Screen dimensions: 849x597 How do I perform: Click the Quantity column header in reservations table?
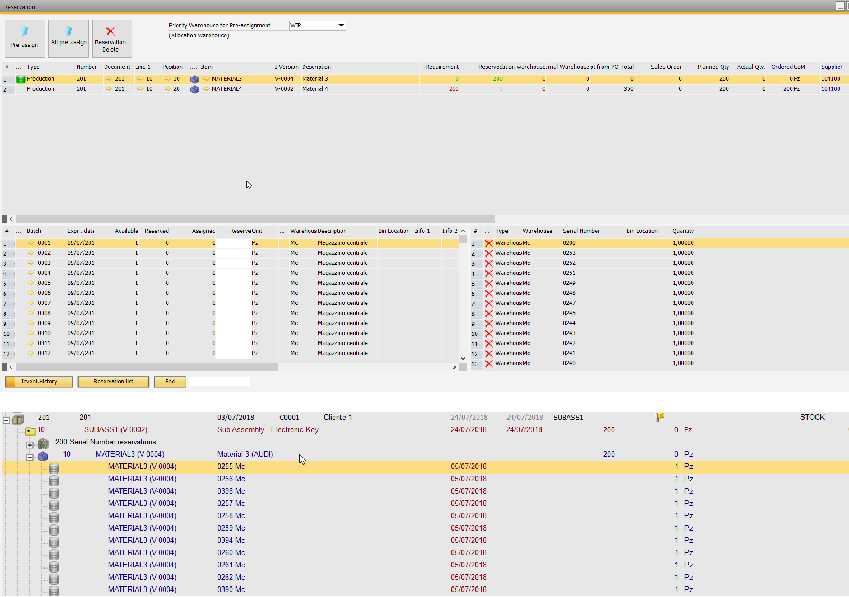[683, 231]
